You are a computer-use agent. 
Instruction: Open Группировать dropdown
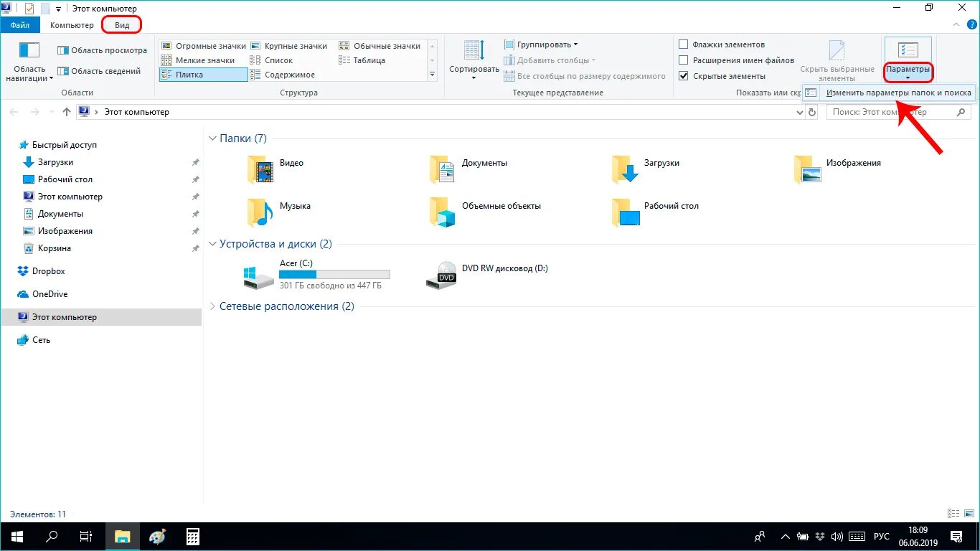pos(541,44)
